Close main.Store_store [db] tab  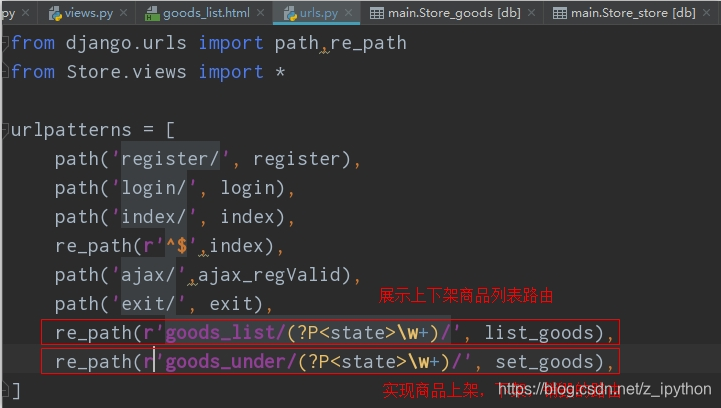click(x=707, y=13)
